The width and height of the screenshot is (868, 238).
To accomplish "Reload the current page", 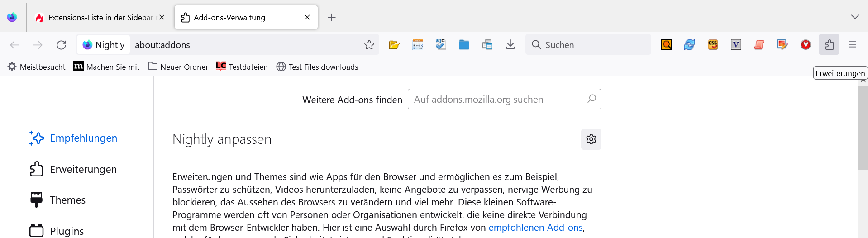I will pos(62,45).
